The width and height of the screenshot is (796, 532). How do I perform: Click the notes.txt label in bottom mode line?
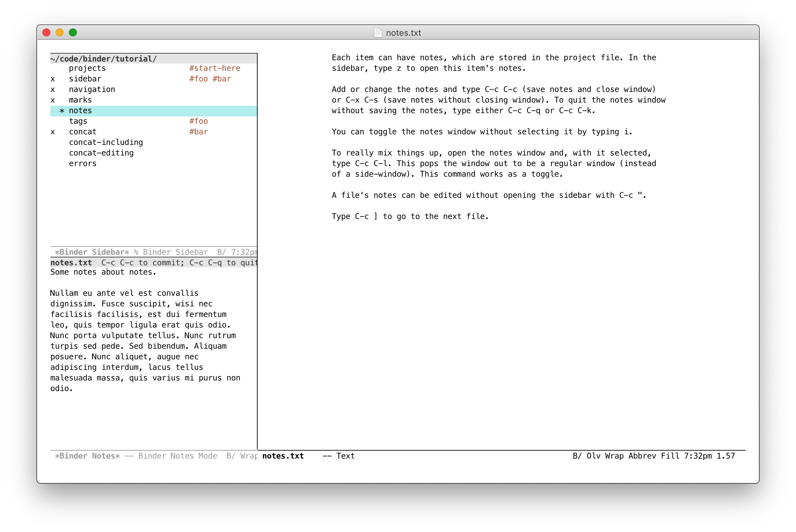pos(283,456)
